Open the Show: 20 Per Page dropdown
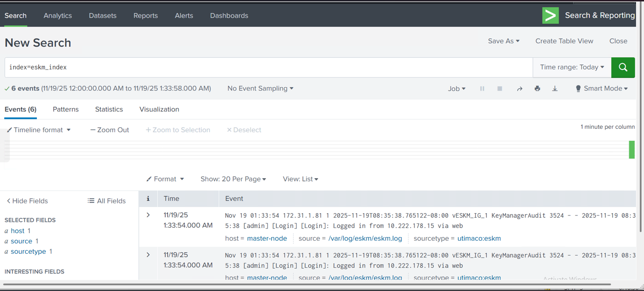 tap(233, 179)
